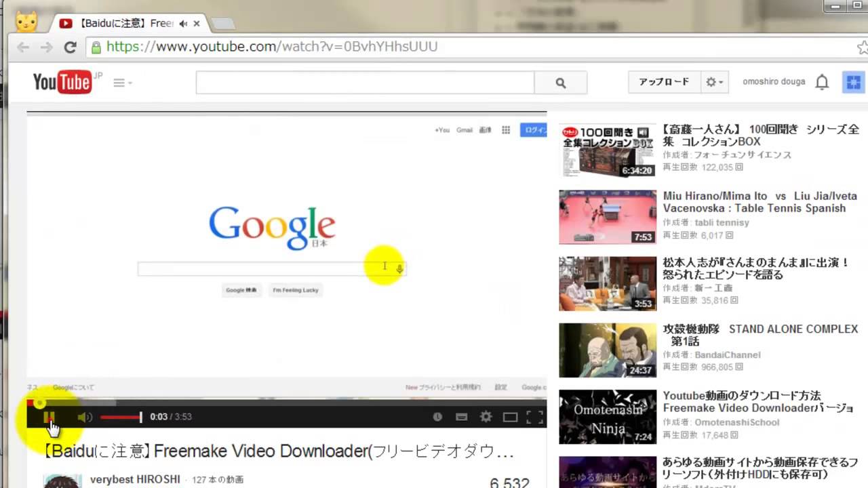Click the magnifier search button
The image size is (868, 488).
point(560,83)
